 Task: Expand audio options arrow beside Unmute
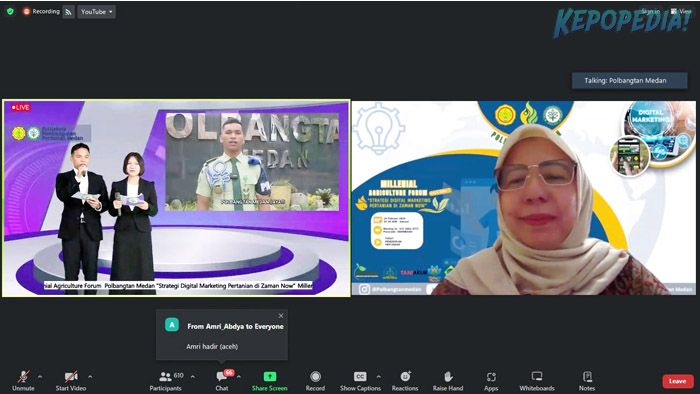point(40,377)
